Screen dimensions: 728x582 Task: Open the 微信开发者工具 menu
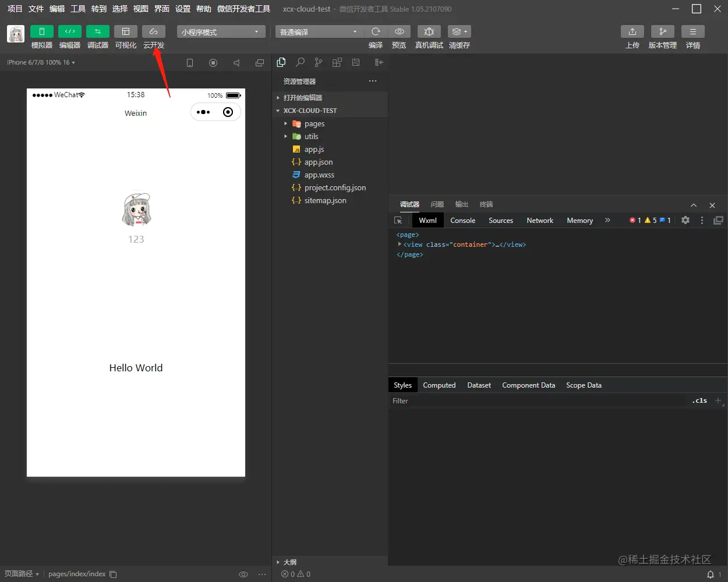[x=243, y=9]
